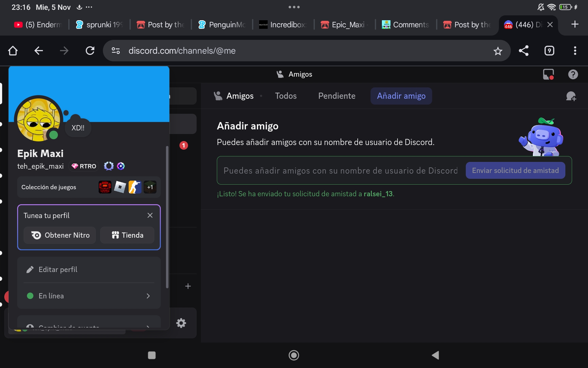Switch to the Todos friends tab
Image resolution: width=588 pixels, height=368 pixels.
coord(285,96)
